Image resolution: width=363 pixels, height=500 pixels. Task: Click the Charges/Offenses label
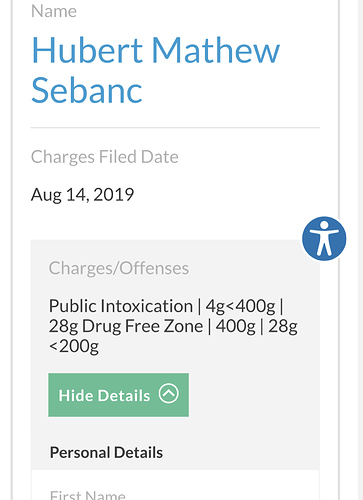119,268
